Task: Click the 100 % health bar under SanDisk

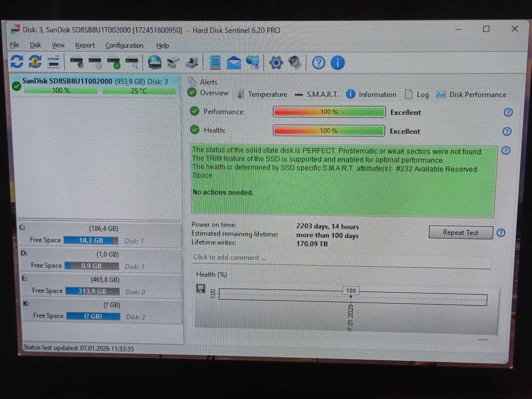Action: [61, 91]
